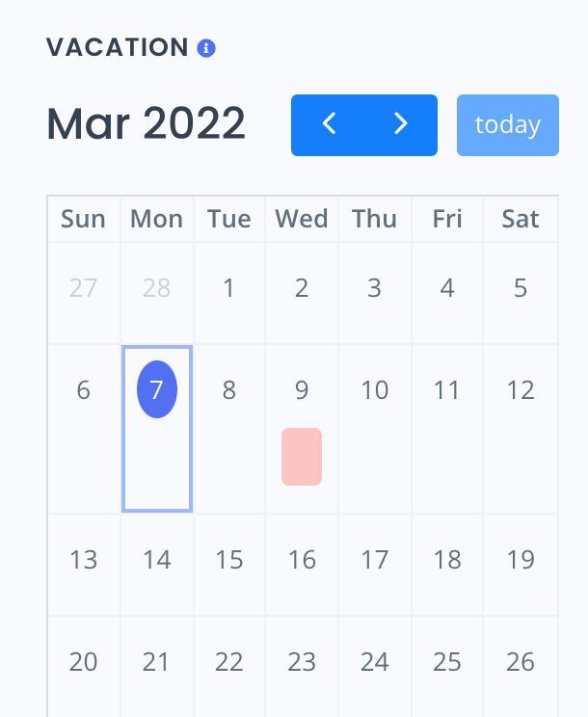Choose February 28 greyed date
The width and height of the screenshot is (588, 717).
click(x=157, y=288)
